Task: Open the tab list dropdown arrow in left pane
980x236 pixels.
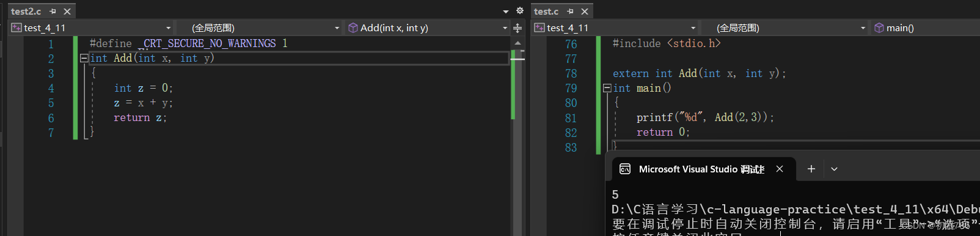Action: [x=505, y=11]
